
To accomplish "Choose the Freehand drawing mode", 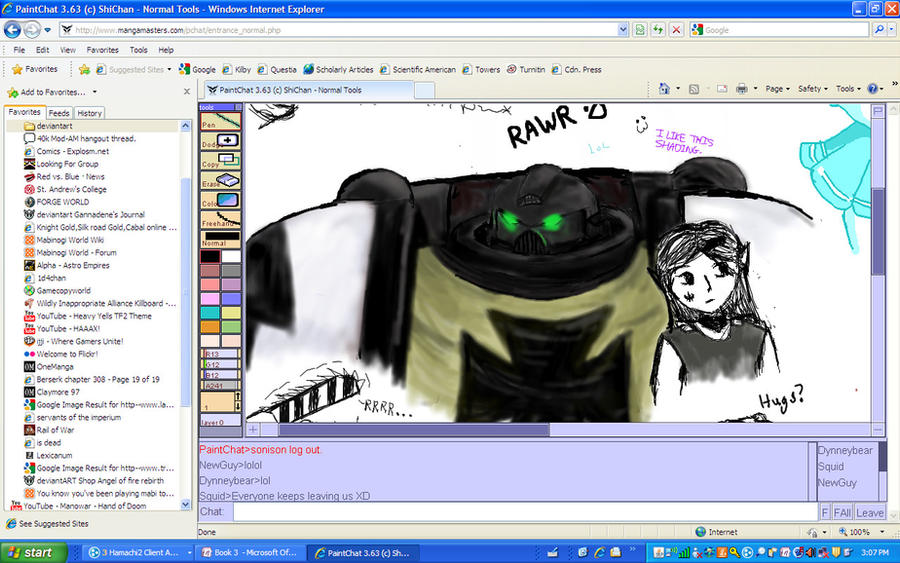I will pos(220,219).
